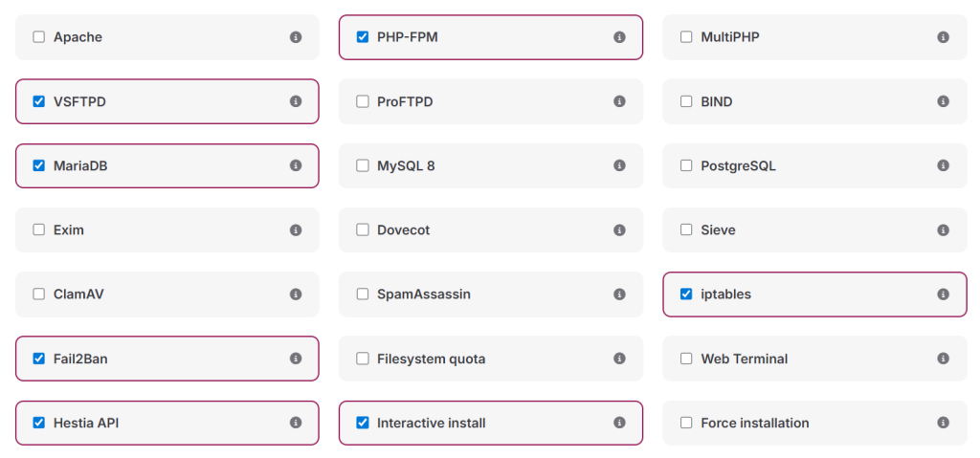Show info for BIND option
The image size is (980, 458).
943,101
